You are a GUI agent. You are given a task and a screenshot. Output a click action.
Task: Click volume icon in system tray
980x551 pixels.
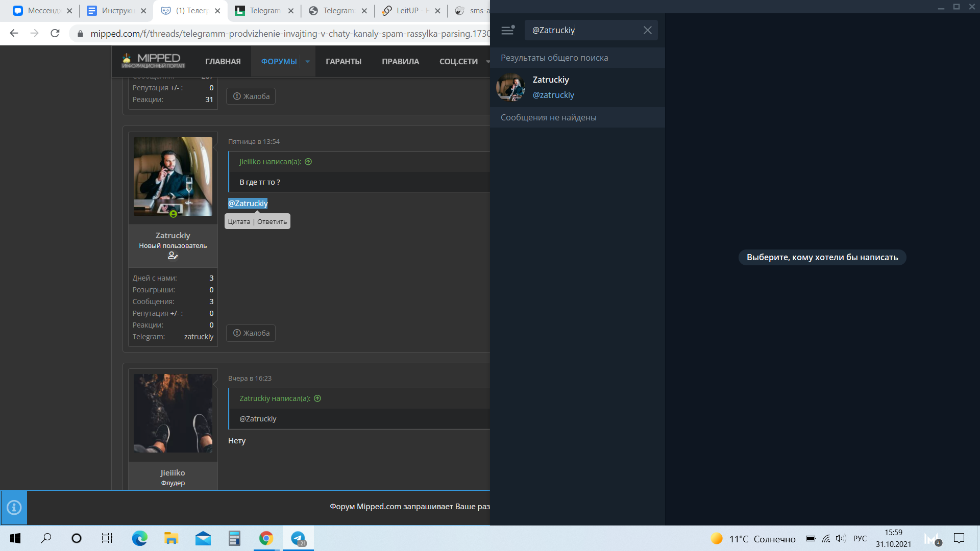point(841,538)
